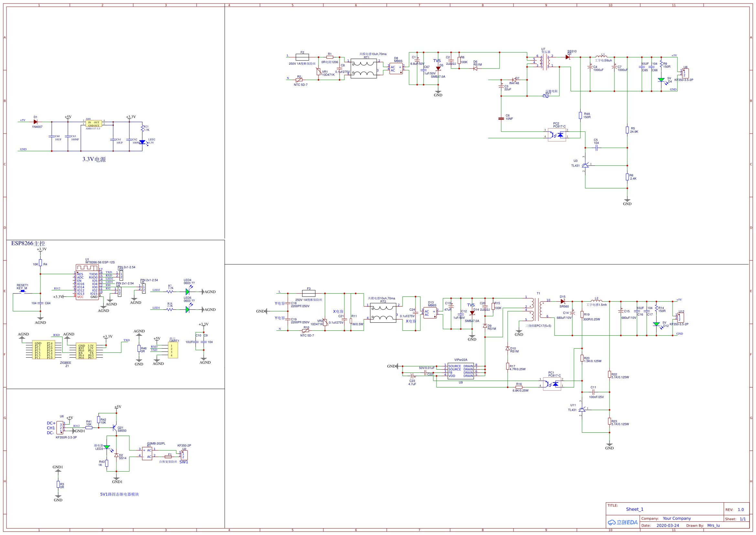Click the '三绕组EPC17(5+5)' label
The image size is (756, 535).
(x=538, y=326)
